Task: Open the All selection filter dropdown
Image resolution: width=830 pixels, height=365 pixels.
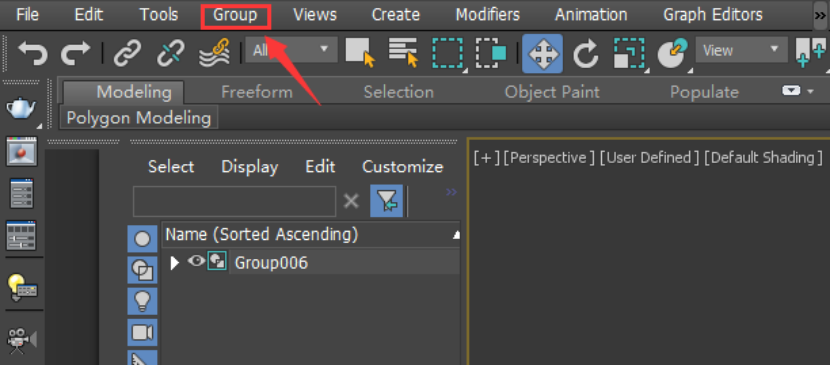Action: pos(291,50)
